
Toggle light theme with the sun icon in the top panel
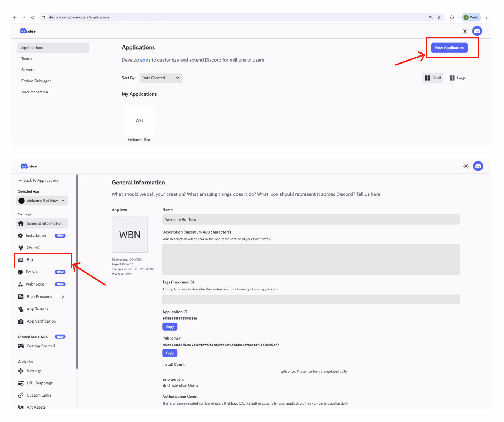click(x=465, y=31)
